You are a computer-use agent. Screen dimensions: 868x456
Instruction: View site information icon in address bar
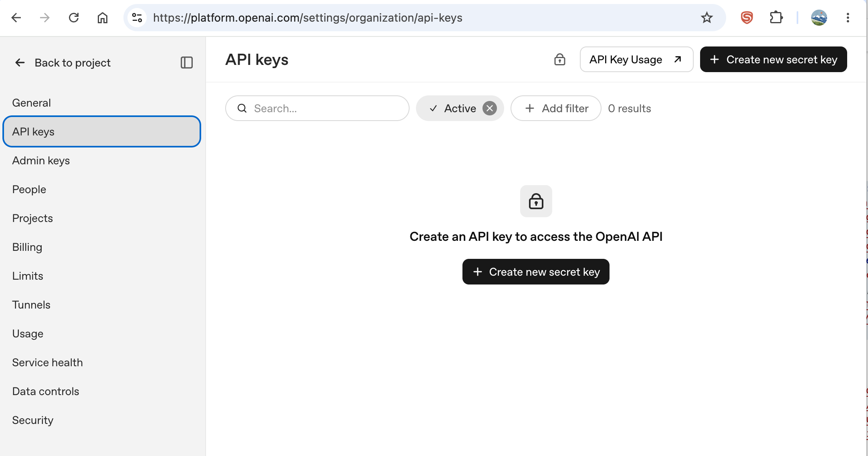pos(137,18)
